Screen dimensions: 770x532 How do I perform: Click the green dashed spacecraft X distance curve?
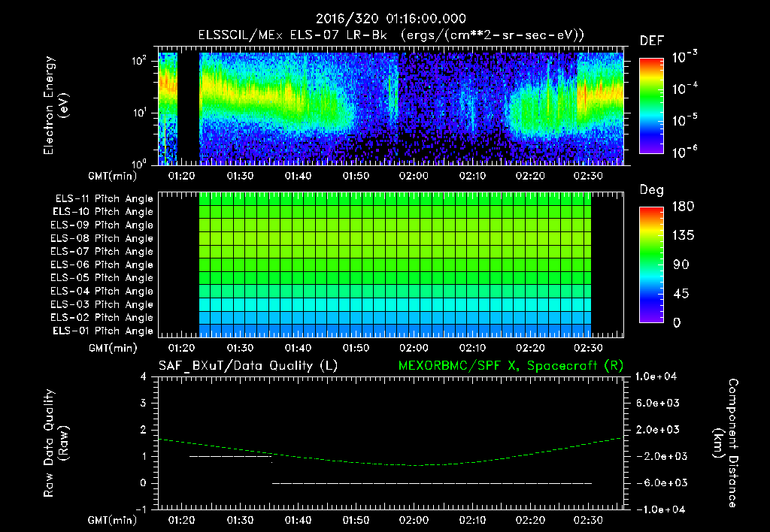point(390,463)
